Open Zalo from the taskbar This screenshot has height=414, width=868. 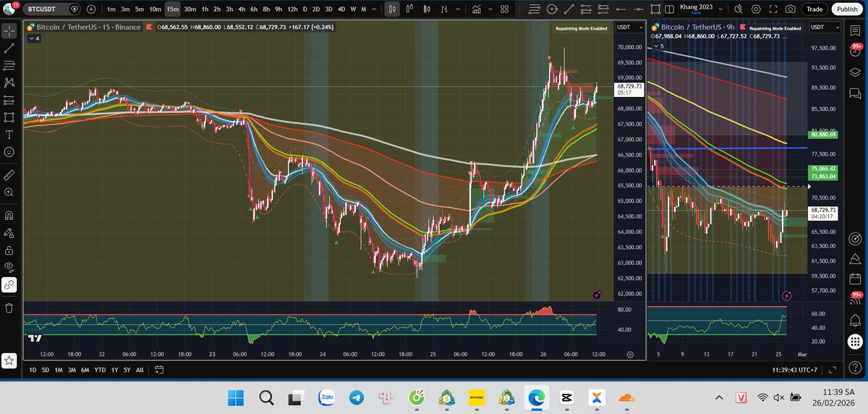click(x=325, y=397)
